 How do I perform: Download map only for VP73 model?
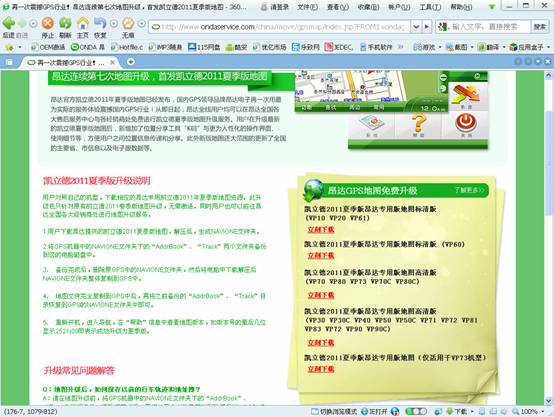[x=321, y=369]
